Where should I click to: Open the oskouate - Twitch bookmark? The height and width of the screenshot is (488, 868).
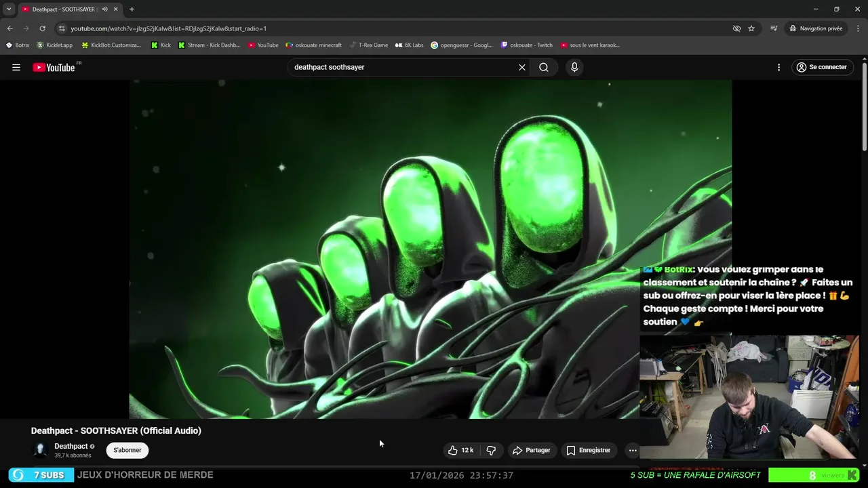coord(526,45)
